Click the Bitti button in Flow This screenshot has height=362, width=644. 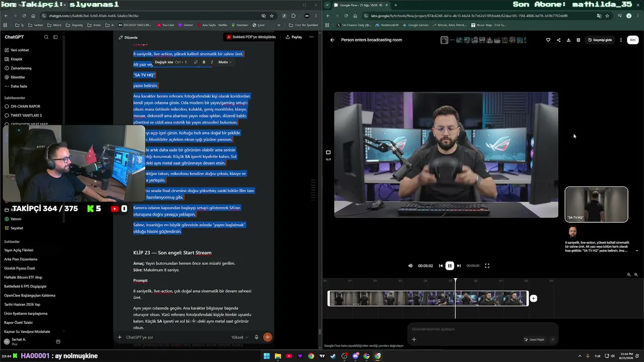click(633, 40)
